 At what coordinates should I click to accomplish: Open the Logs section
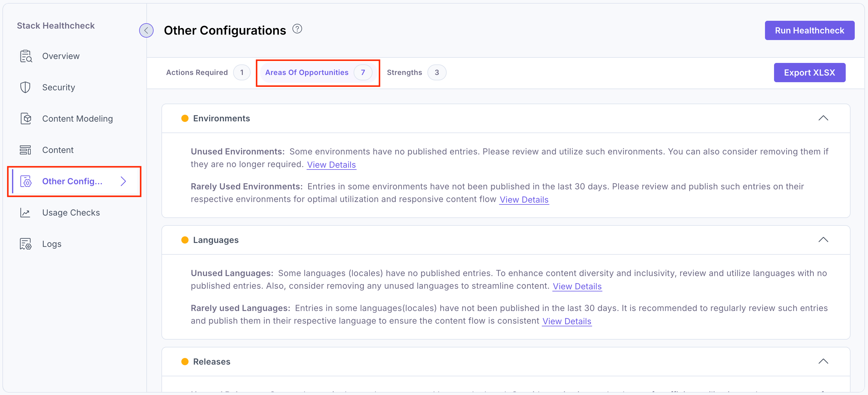tap(51, 244)
